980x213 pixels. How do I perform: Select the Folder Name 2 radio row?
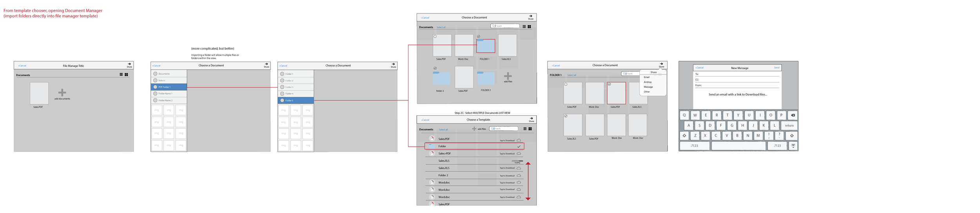[169, 100]
